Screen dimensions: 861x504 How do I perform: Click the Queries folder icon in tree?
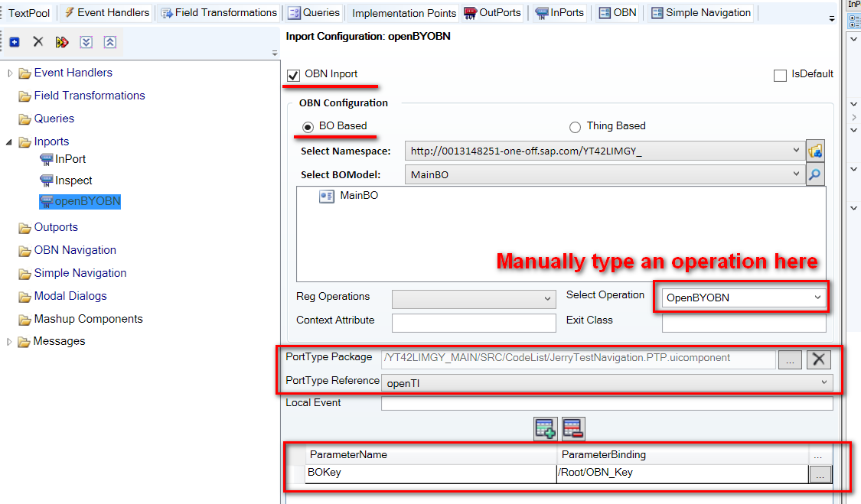click(x=24, y=119)
